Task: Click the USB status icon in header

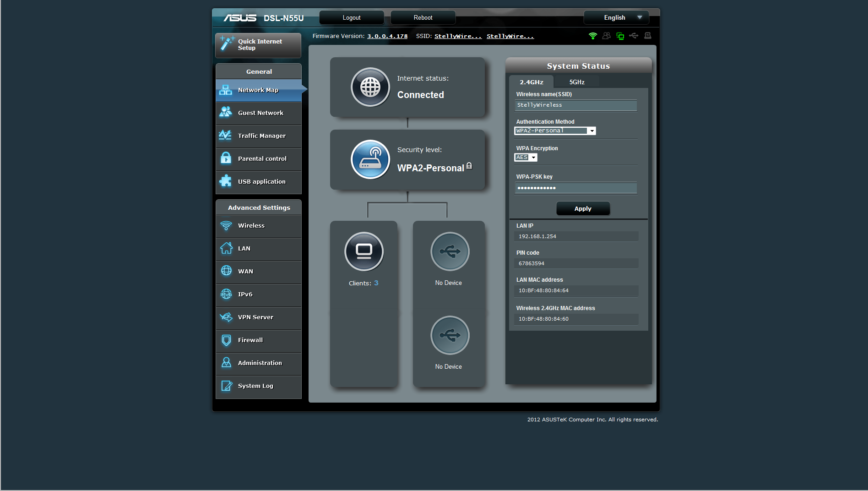Action: tap(634, 36)
